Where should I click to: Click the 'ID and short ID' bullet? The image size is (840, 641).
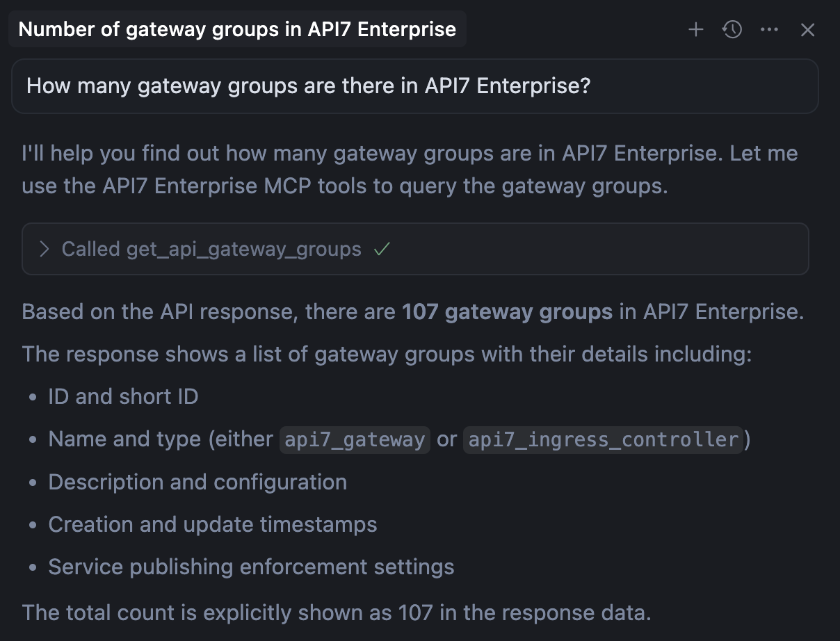click(123, 396)
